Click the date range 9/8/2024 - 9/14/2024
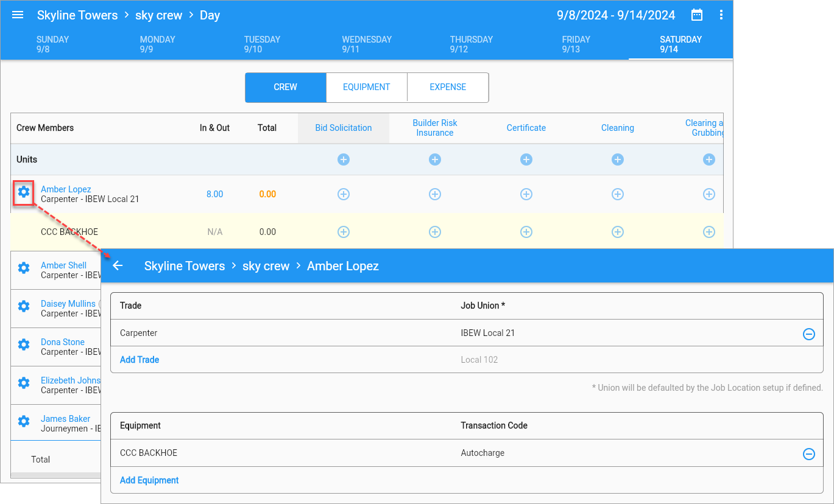Viewport: 834px width, 504px height. 616,15
